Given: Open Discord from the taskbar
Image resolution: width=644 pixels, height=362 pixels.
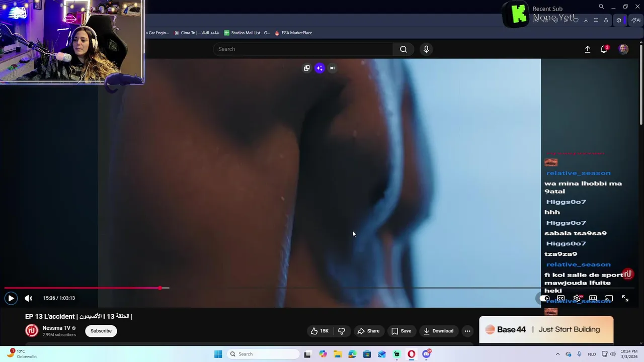Looking at the screenshot, I should [x=426, y=354].
